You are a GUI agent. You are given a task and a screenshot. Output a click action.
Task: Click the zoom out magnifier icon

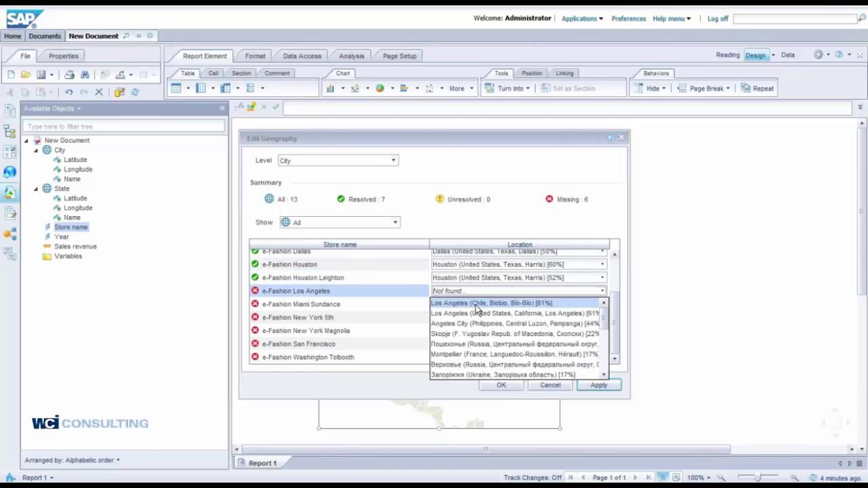[721, 478]
